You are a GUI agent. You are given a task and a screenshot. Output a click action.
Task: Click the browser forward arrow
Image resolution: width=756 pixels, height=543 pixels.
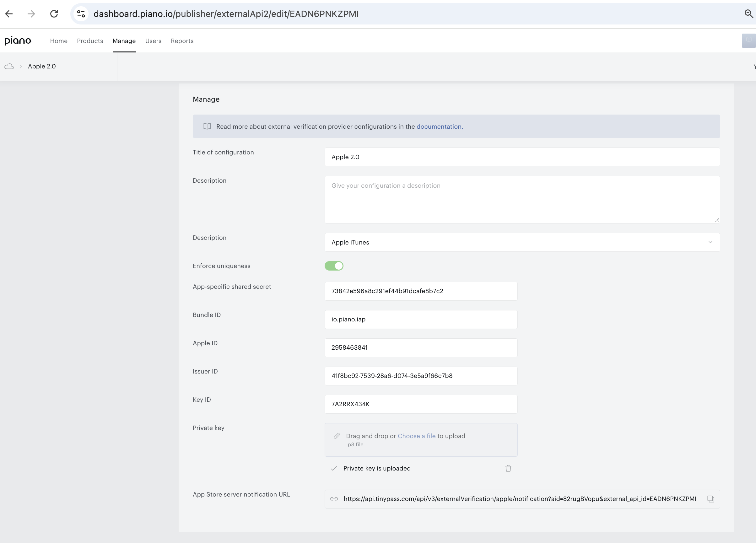click(x=31, y=14)
